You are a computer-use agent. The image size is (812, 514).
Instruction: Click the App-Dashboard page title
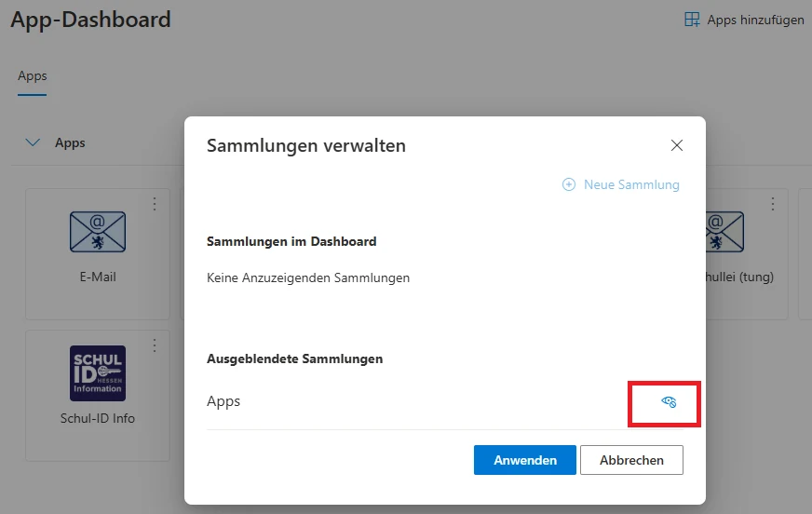point(90,20)
